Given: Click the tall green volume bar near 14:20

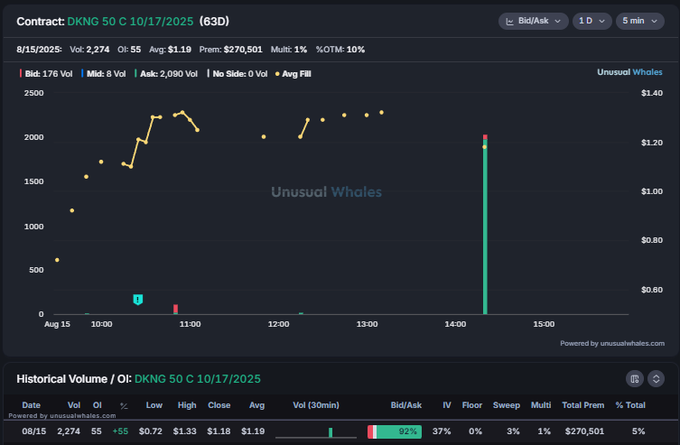Looking at the screenshot, I should pyautogui.click(x=485, y=226).
